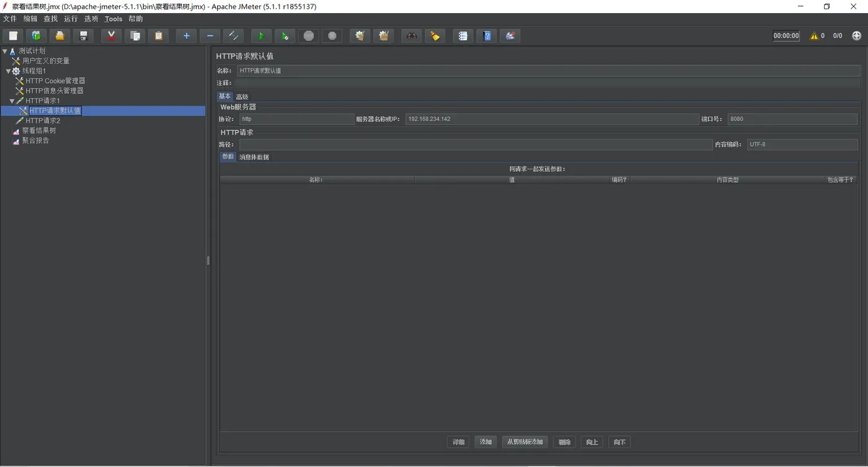Image resolution: width=868 pixels, height=467 pixels.
Task: Click the Shutdown test toolbar icon
Action: point(332,36)
